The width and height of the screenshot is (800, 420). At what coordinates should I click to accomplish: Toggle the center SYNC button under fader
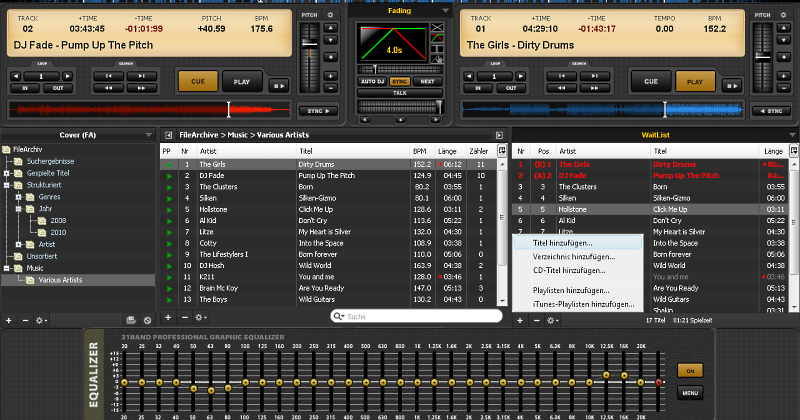click(x=399, y=81)
